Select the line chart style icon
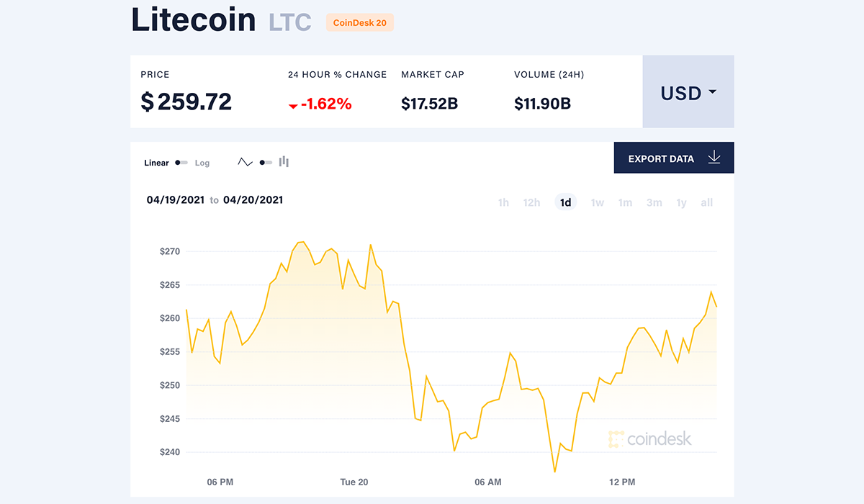This screenshot has width=864, height=504. [245, 163]
